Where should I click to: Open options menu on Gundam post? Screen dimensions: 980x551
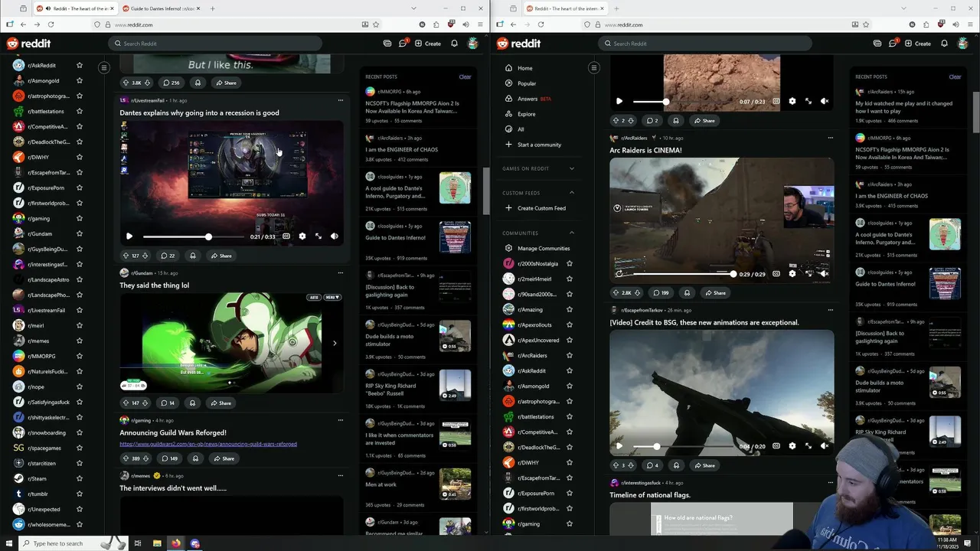(x=341, y=273)
